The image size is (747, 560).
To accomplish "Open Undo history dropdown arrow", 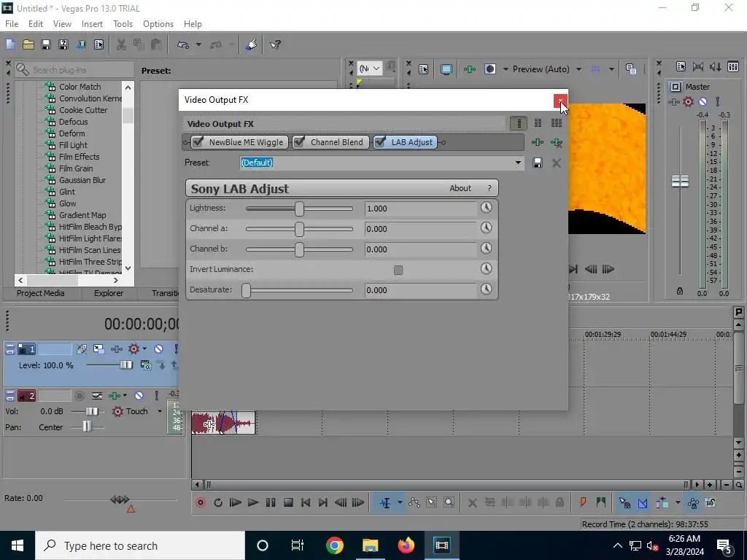I will click(x=198, y=44).
